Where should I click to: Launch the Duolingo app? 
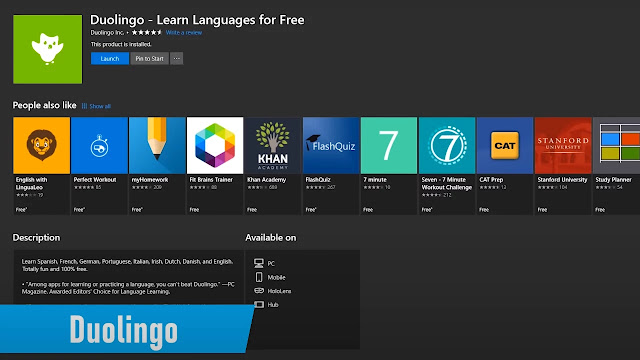pyautogui.click(x=110, y=58)
